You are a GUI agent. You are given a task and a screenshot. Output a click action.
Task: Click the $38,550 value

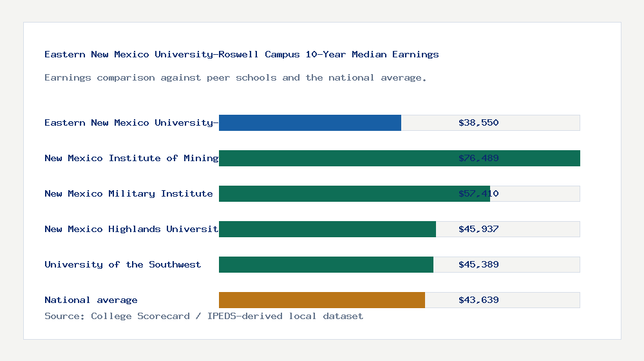[x=478, y=122]
